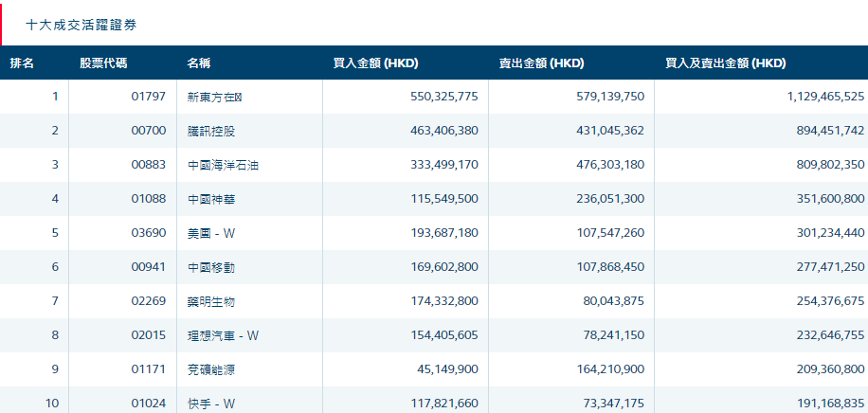Click the name 中國神華

click(x=211, y=199)
